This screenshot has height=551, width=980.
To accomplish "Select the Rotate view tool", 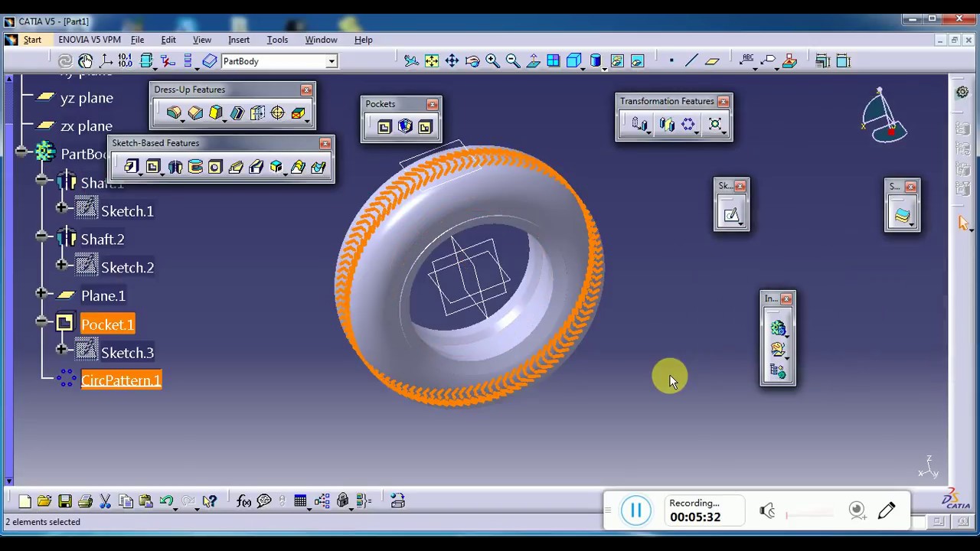I will (472, 61).
